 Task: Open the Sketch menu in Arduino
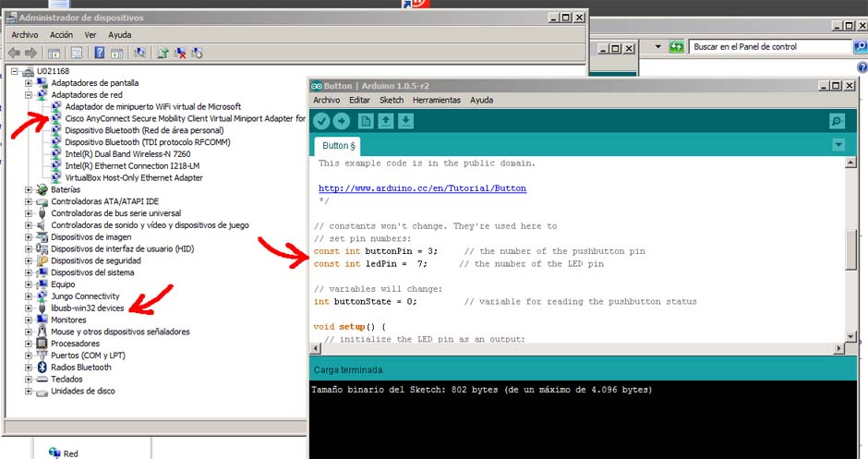coord(392,101)
